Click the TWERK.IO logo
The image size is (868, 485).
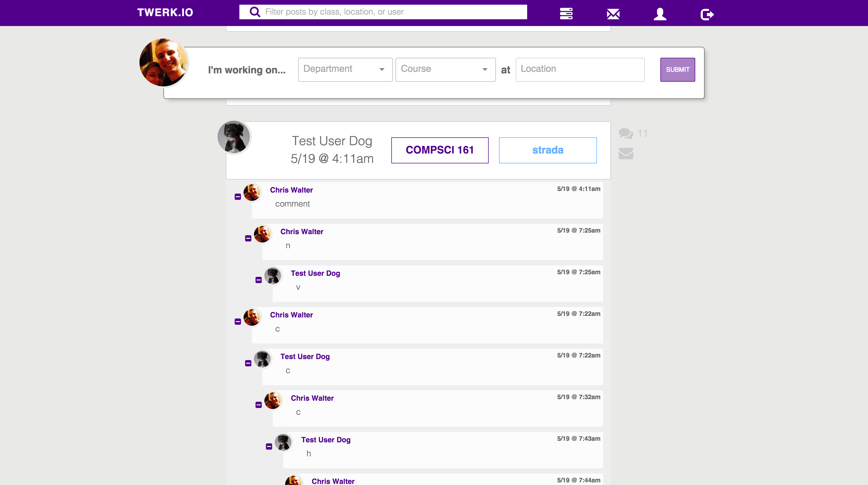tap(165, 12)
